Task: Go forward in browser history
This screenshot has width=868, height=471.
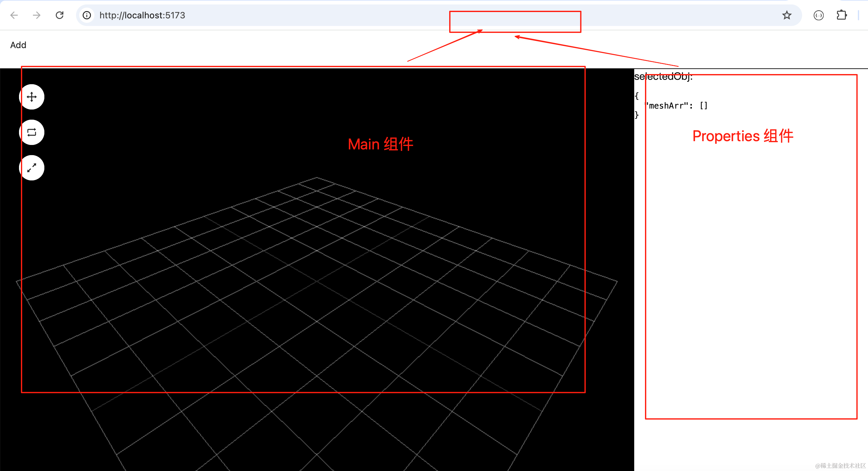Action: click(x=37, y=15)
